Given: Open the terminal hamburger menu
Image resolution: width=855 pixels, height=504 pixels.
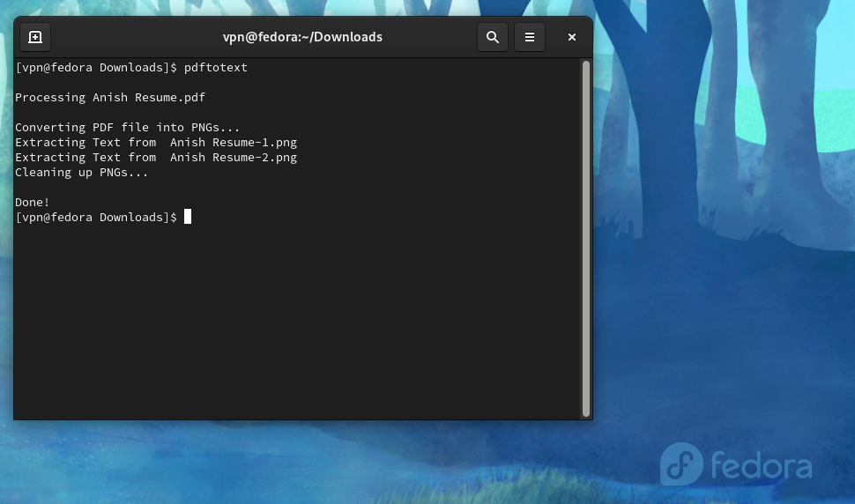Looking at the screenshot, I should click(530, 37).
